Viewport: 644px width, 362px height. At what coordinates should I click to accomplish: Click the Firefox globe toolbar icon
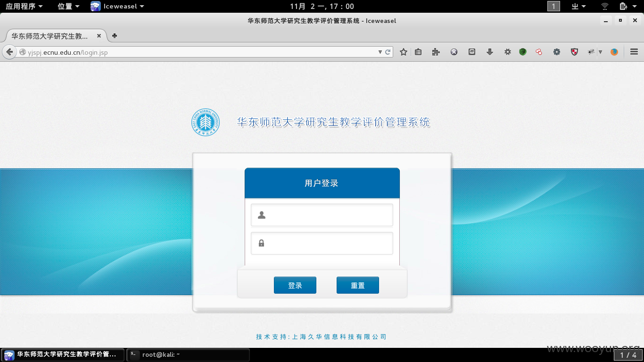pyautogui.click(x=614, y=52)
